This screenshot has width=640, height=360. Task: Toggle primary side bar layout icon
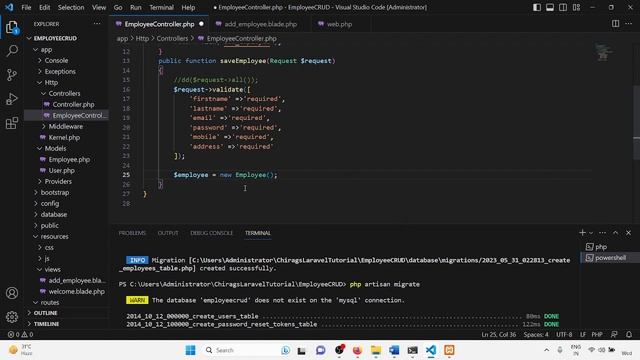[x=537, y=7]
